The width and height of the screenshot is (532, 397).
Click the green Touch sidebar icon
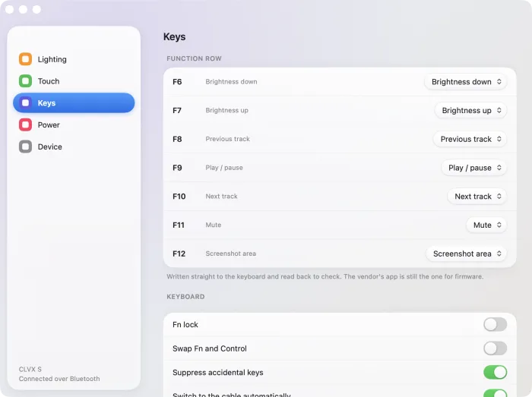point(25,81)
